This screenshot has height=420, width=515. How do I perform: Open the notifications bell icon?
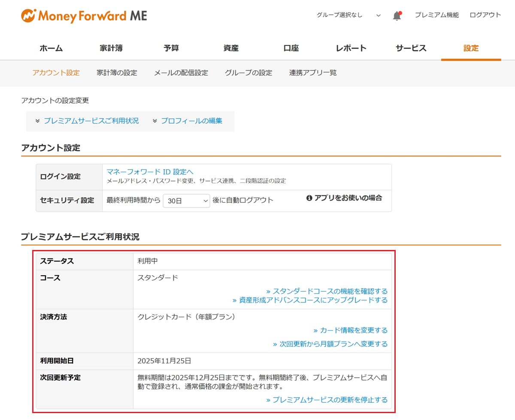(x=397, y=16)
